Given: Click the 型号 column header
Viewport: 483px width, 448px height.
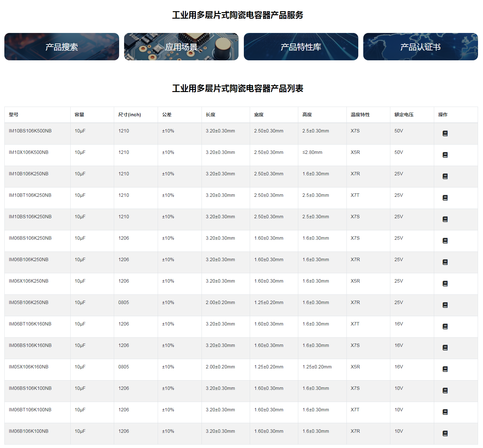Looking at the screenshot, I should tap(14, 115).
